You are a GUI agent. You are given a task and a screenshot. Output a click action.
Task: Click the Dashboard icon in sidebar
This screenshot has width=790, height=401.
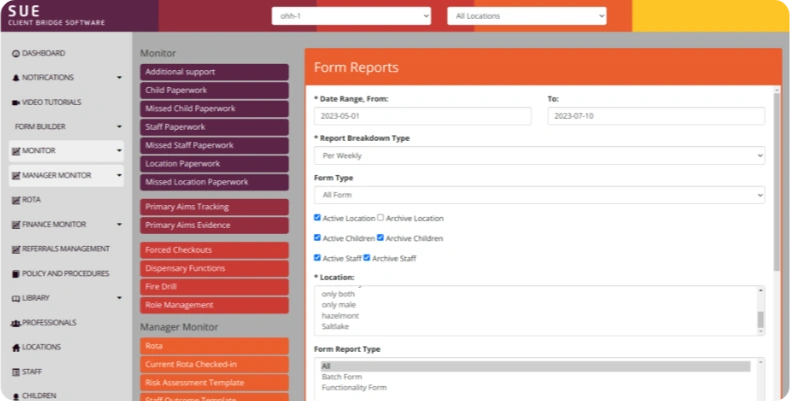coord(15,53)
